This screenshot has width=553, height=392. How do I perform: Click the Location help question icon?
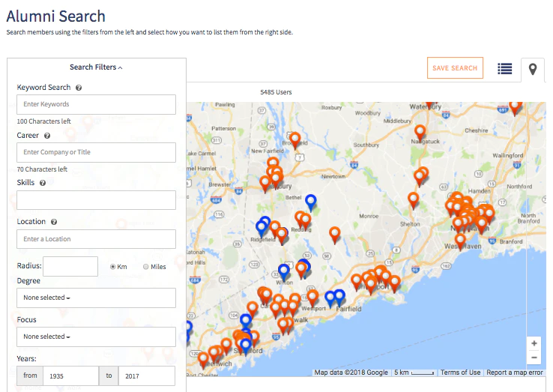[x=54, y=222]
